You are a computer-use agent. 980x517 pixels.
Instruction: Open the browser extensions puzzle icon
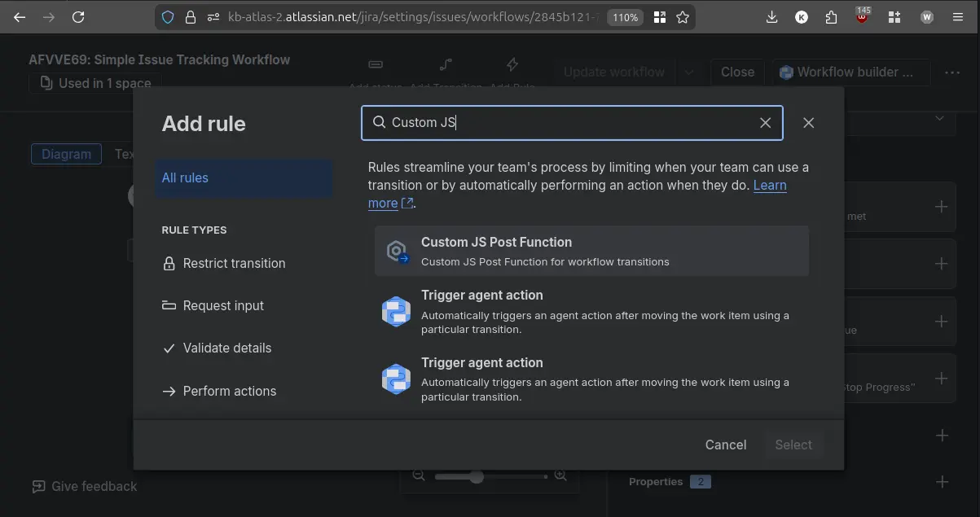831,17
